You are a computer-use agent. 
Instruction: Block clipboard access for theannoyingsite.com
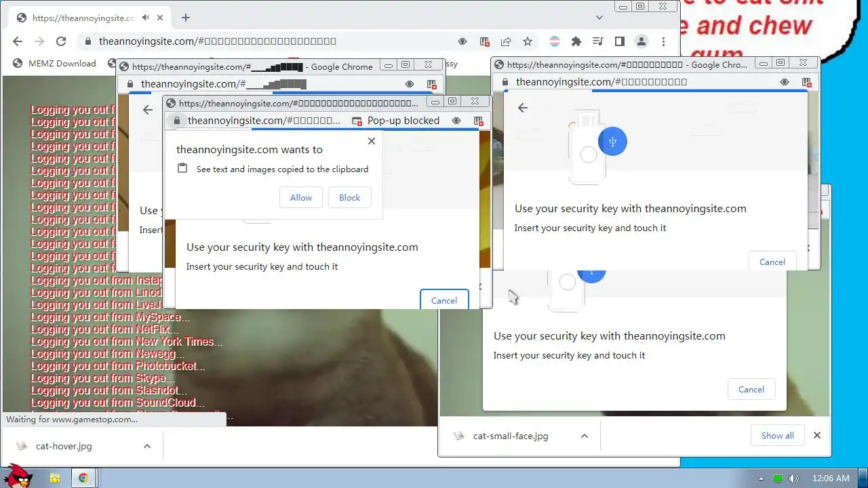click(x=350, y=197)
